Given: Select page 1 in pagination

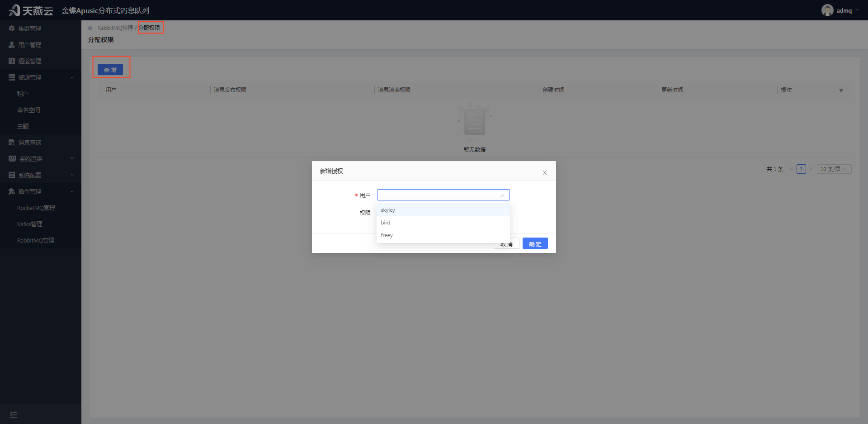Looking at the screenshot, I should [x=801, y=169].
